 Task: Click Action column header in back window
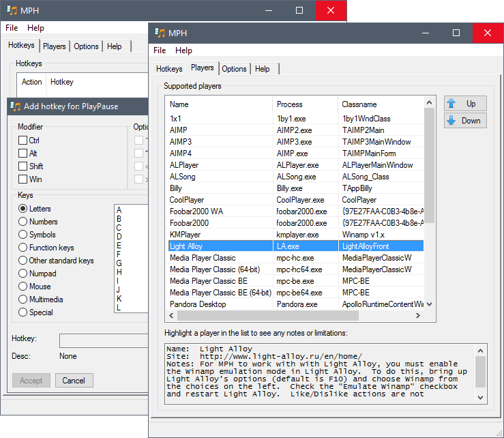[31, 82]
